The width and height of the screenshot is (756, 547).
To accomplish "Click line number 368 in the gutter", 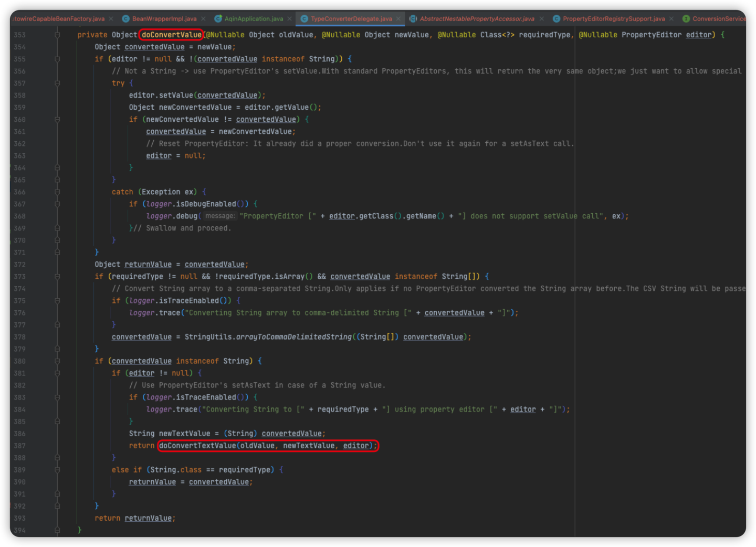I will point(20,216).
